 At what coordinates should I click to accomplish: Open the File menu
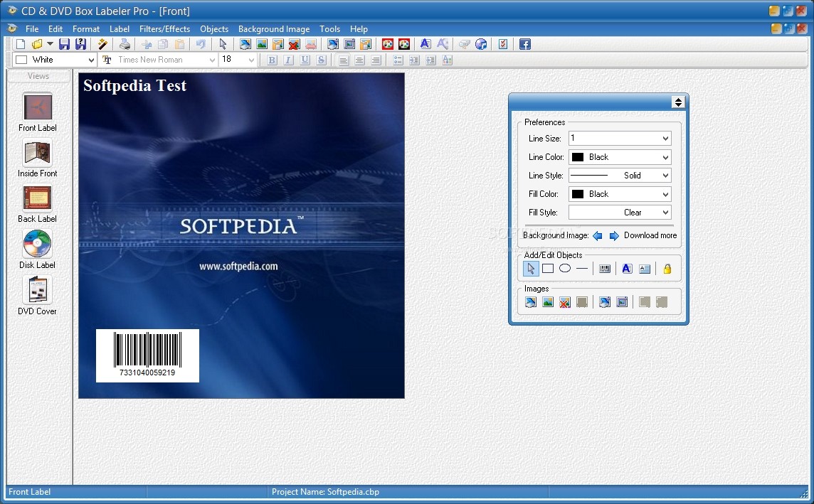(x=32, y=29)
